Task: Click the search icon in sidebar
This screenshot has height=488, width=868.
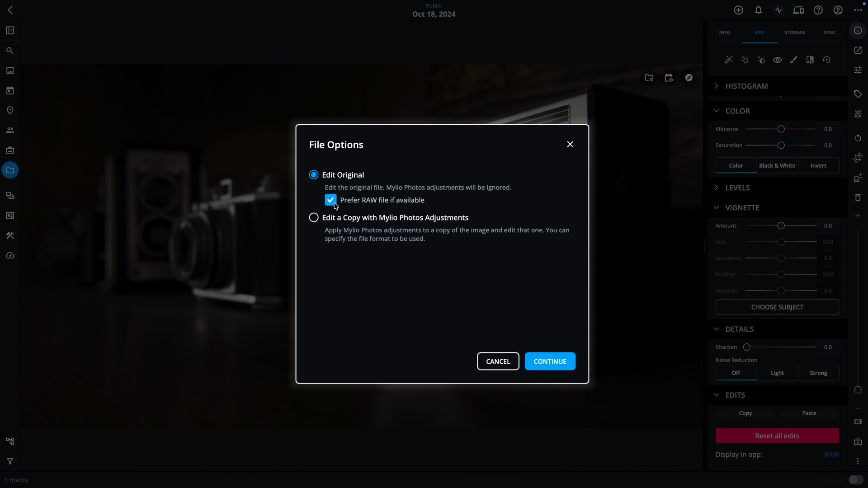Action: tap(10, 51)
